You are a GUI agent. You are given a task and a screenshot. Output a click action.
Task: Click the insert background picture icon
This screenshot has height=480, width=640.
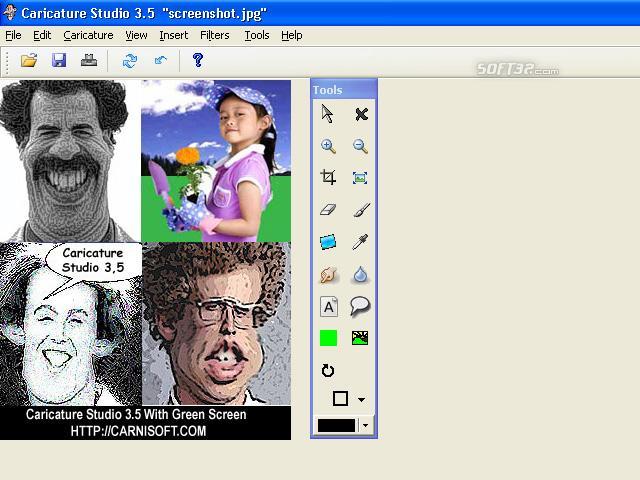coord(360,338)
